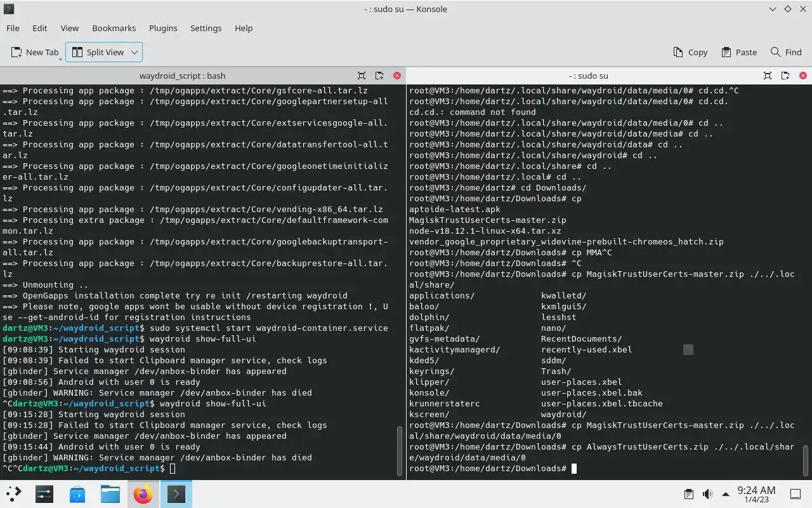
Task: Open the Edit menu
Action: [39, 28]
